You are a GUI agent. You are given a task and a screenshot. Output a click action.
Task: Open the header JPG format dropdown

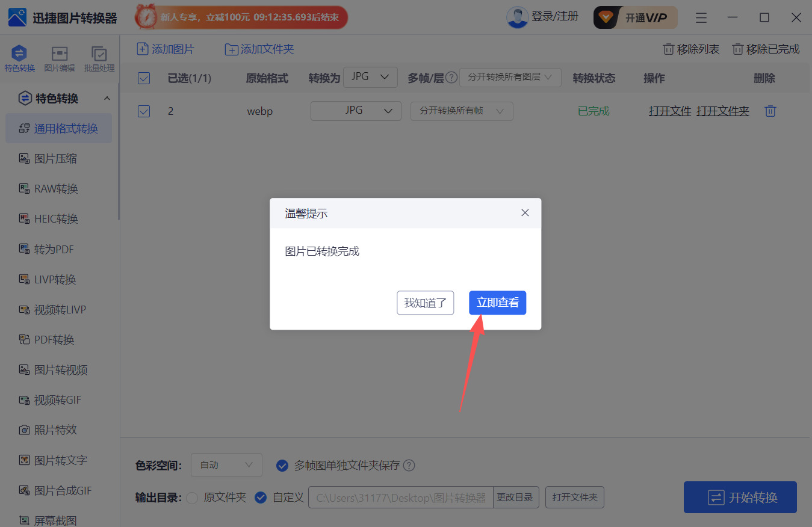click(370, 77)
